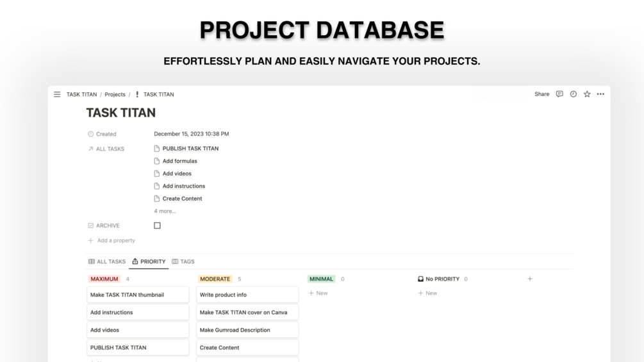Select the PRIORITY view tab
Viewport: 644px width, 362px height.
point(149,261)
